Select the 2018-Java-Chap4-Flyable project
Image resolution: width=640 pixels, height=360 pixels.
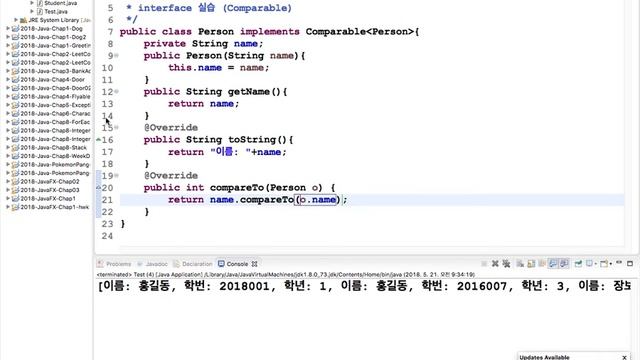coord(56,97)
